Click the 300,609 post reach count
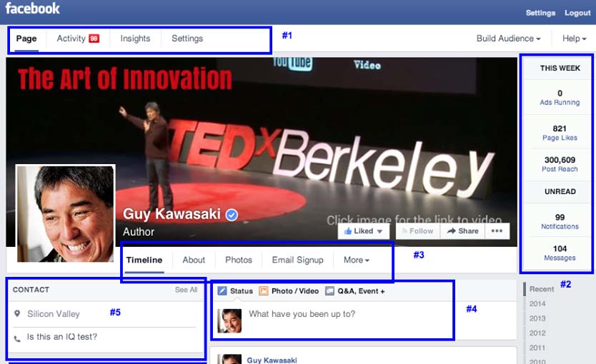 tap(560, 160)
